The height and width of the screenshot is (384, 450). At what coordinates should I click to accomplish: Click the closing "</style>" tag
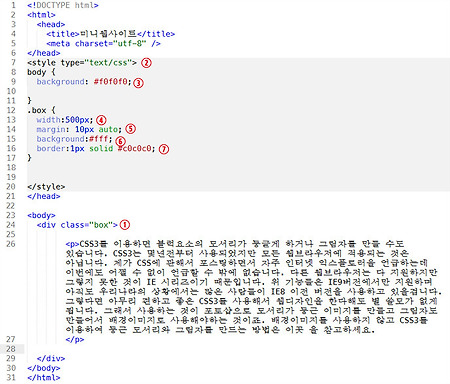[46, 187]
